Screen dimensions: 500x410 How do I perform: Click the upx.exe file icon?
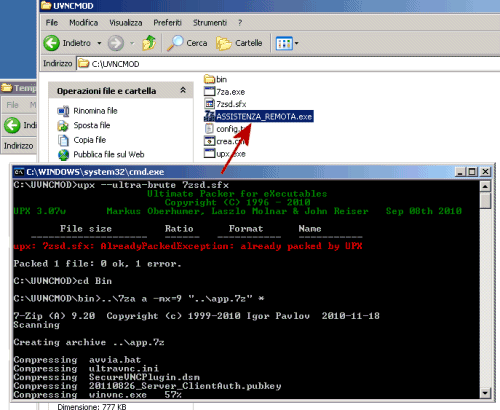pos(209,154)
